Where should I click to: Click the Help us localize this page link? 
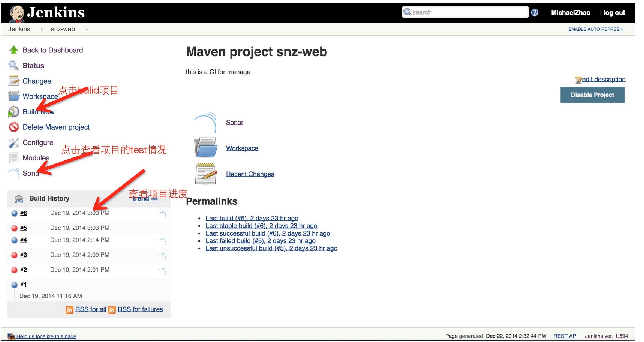(46, 336)
